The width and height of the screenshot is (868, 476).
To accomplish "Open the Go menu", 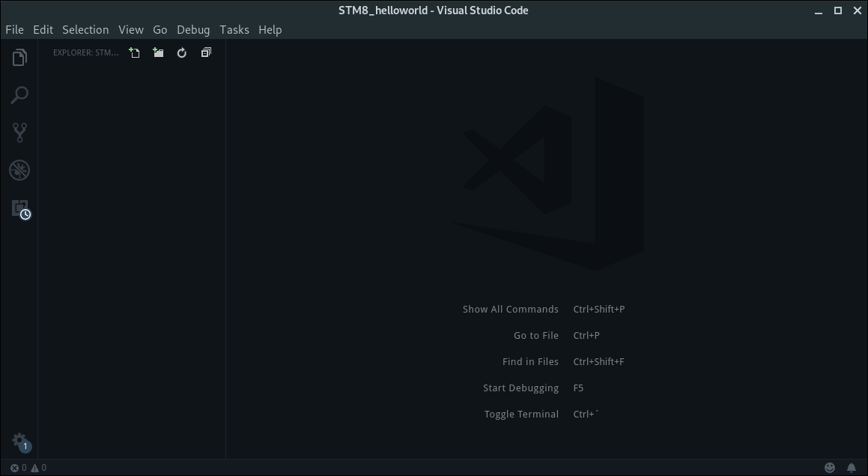I will 160,30.
